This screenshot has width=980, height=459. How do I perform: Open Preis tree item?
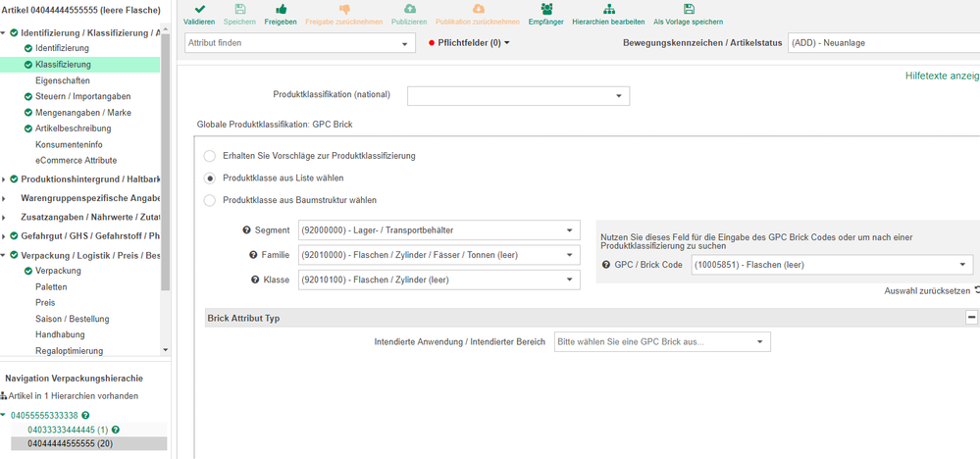[45, 303]
